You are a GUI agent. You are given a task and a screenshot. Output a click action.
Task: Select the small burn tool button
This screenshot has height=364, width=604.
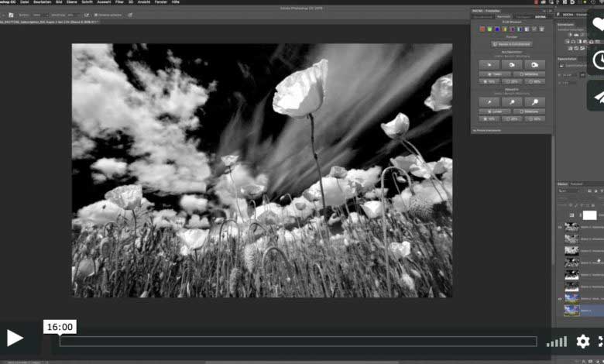click(x=489, y=65)
